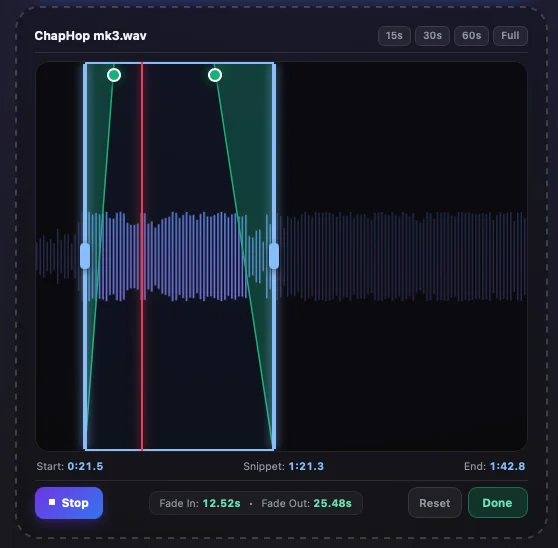The image size is (558, 548).
Task: Click the left trim start handle
Action: coord(85,256)
